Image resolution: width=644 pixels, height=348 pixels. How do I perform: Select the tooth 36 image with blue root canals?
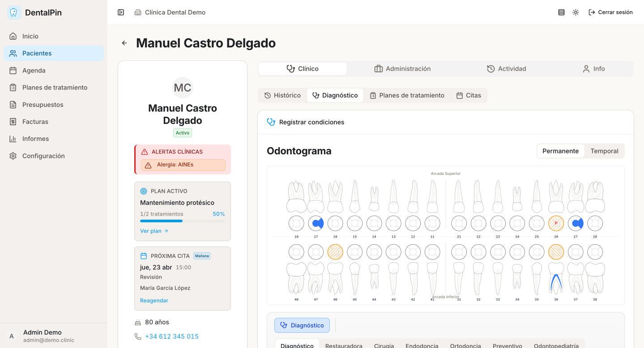pos(556,278)
